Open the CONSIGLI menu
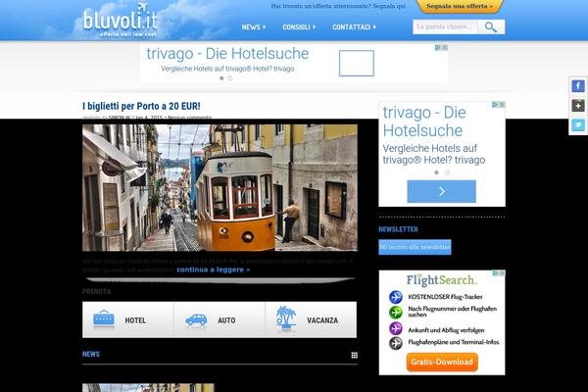588x392 pixels. click(299, 27)
